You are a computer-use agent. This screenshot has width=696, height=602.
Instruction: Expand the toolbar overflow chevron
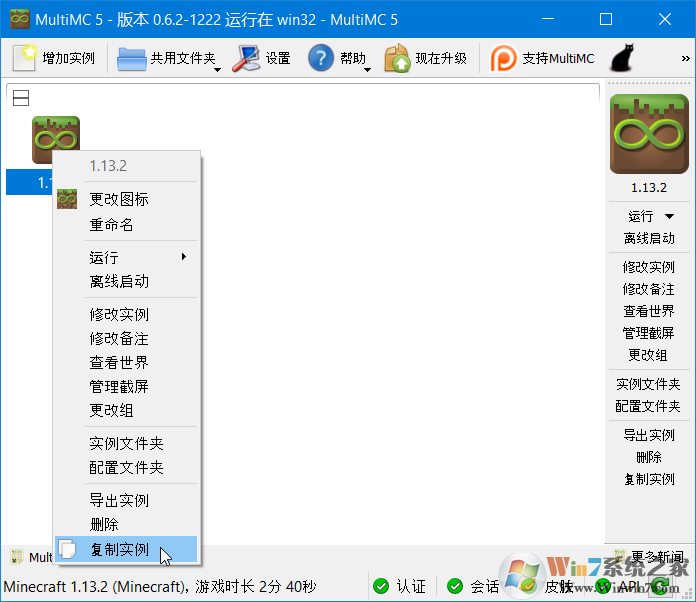click(x=685, y=58)
